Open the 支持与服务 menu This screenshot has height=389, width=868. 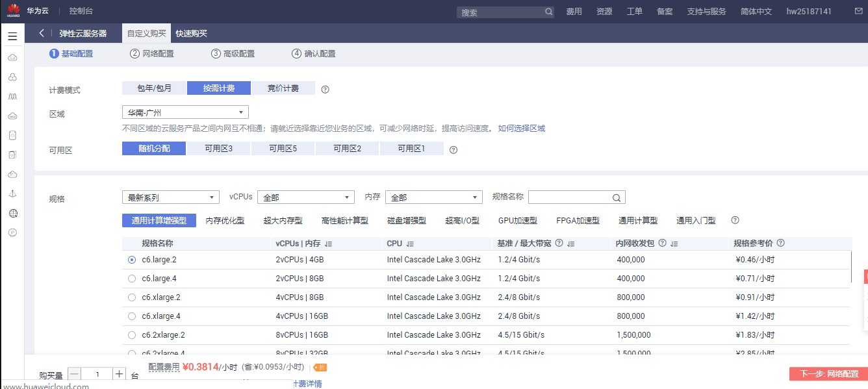pos(706,12)
